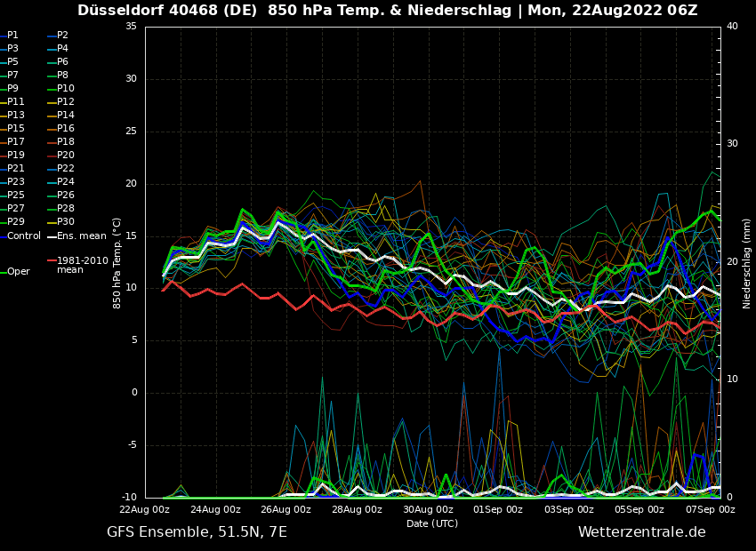The image size is (756, 551).
Task: Click the 30Aug 00z axis tick label
Action: point(428,510)
